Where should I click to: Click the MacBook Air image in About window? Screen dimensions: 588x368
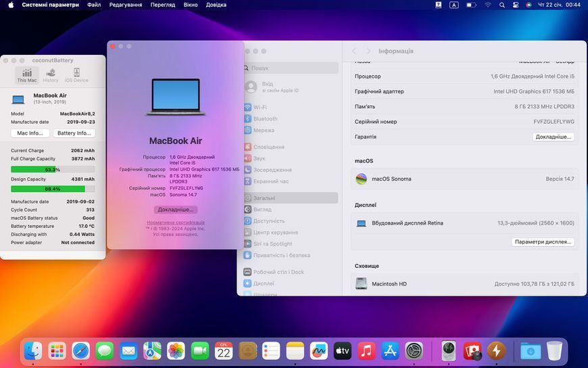pyautogui.click(x=176, y=97)
